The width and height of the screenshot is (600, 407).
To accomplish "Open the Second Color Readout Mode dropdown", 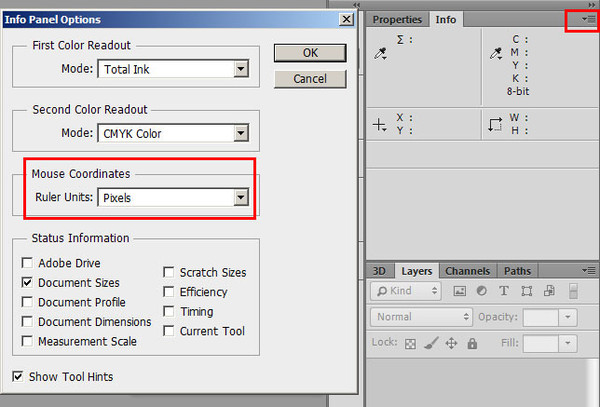I will (172, 133).
